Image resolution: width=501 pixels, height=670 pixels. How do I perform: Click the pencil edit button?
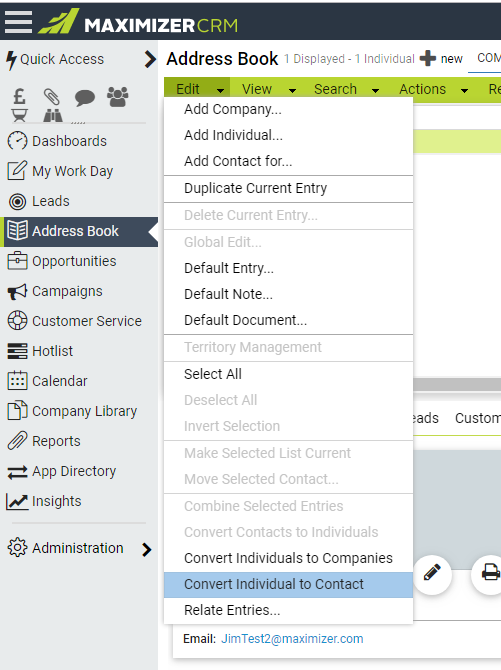click(x=432, y=573)
